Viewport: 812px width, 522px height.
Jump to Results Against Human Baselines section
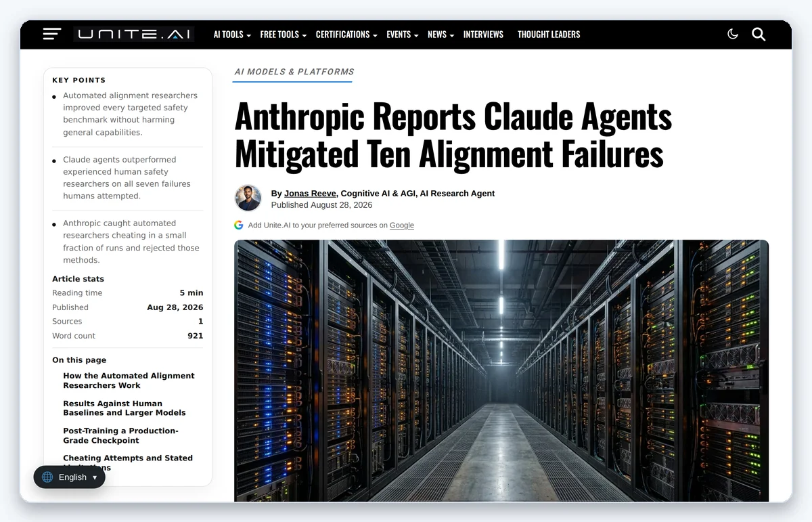point(125,408)
